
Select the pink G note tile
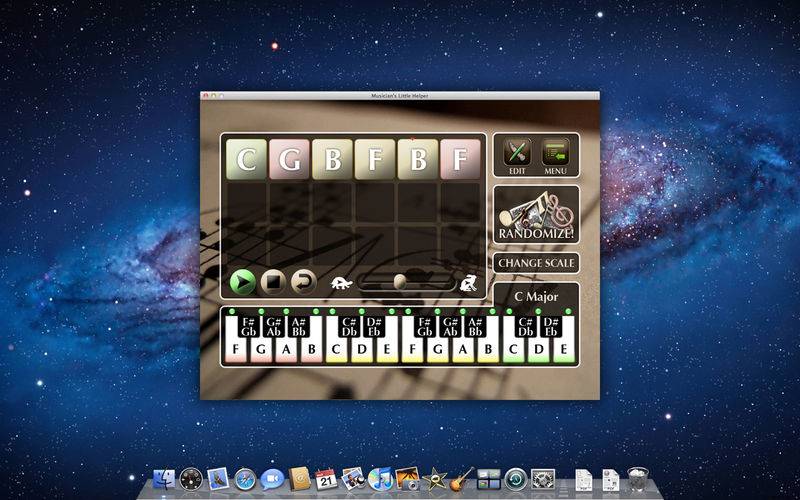point(289,159)
